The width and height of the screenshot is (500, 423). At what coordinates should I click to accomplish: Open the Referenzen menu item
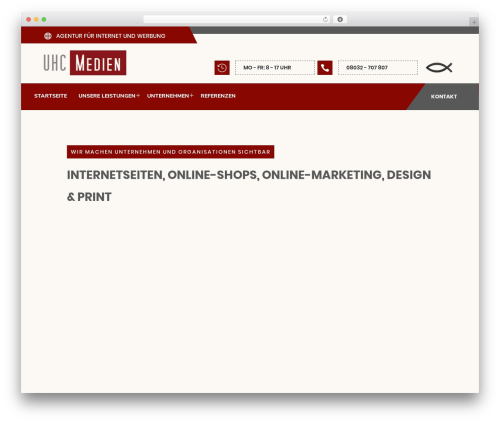click(218, 96)
